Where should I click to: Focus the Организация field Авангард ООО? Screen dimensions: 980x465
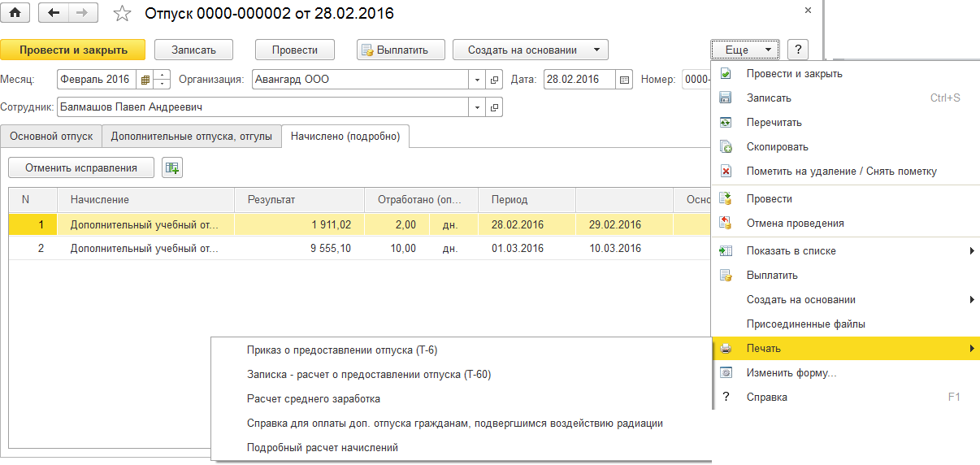pyautogui.click(x=359, y=80)
